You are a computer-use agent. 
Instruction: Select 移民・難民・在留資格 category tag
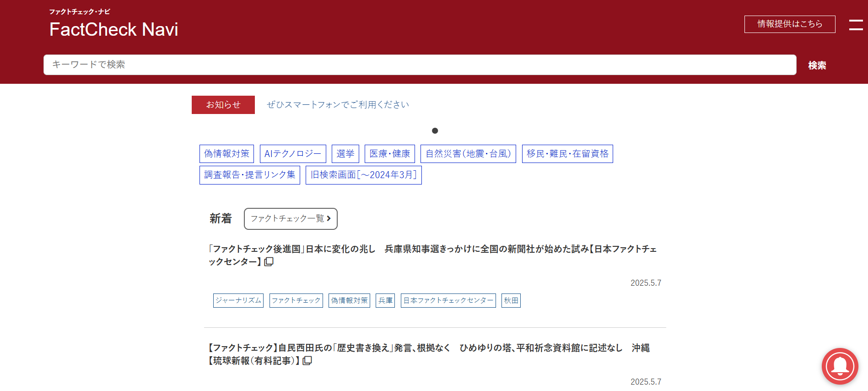(567, 154)
